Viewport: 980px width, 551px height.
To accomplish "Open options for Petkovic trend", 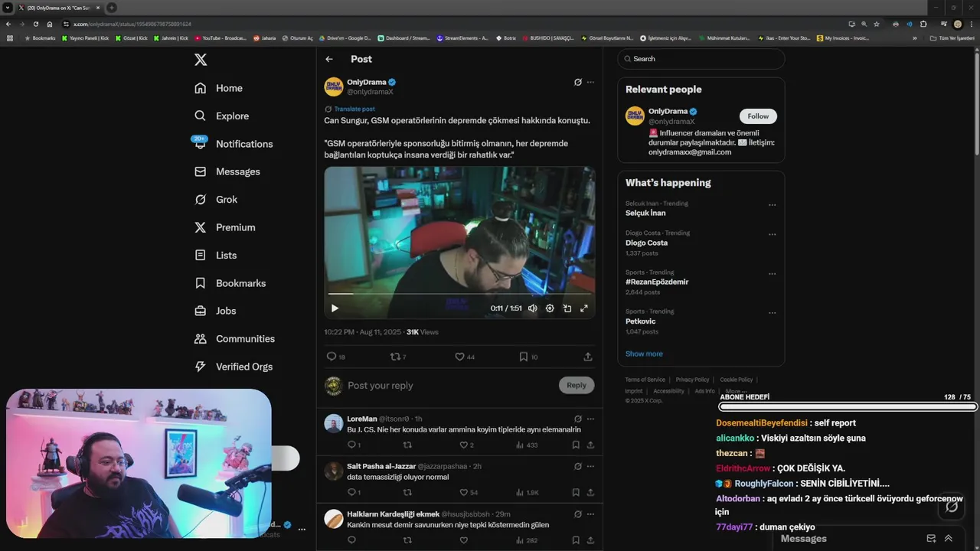I will [x=772, y=313].
